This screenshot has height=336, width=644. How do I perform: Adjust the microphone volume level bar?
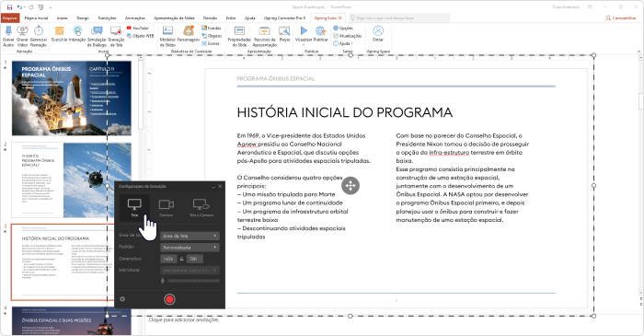coord(193,281)
